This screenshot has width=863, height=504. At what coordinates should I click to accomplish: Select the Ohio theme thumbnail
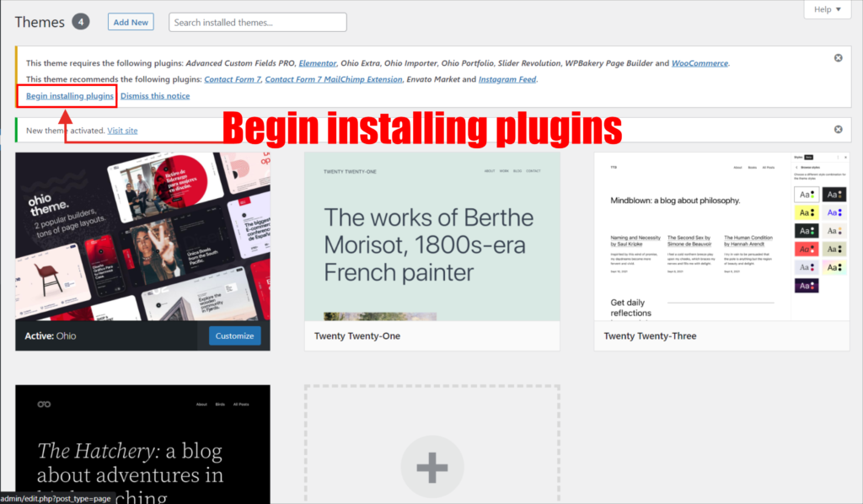click(142, 236)
